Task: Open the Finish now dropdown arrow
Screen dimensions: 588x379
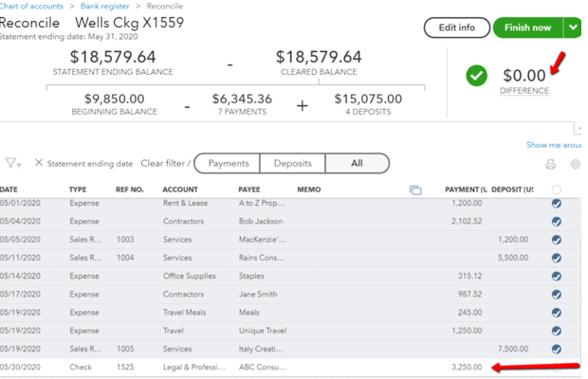Action: pyautogui.click(x=573, y=27)
